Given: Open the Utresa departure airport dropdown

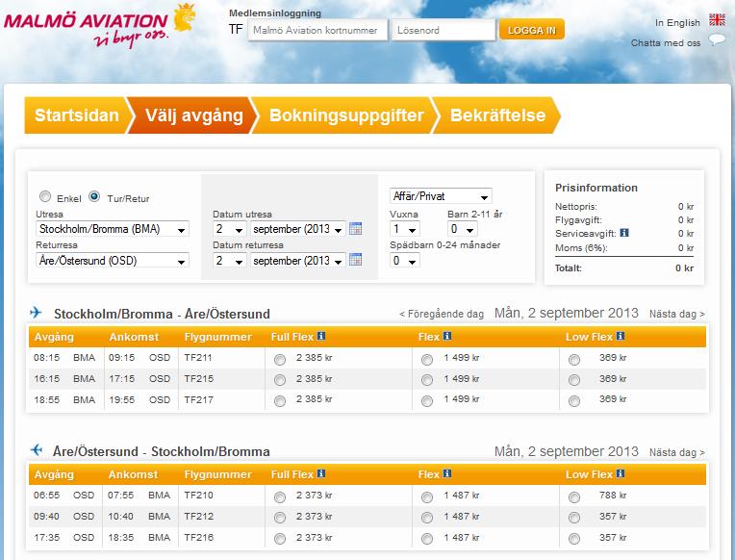Looking at the screenshot, I should click(x=112, y=229).
